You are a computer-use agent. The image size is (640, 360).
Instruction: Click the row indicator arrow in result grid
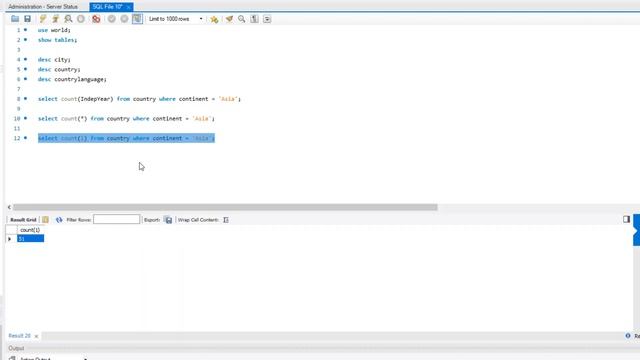(9, 239)
